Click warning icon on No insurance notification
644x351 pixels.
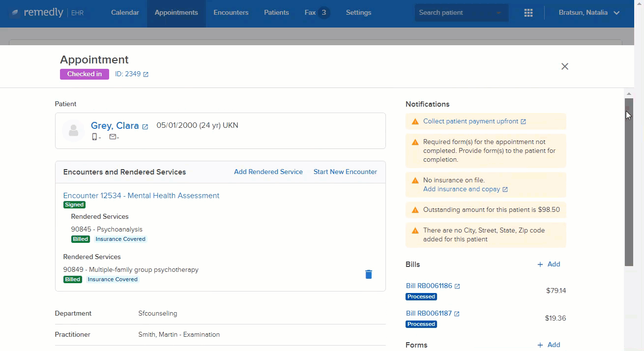pyautogui.click(x=415, y=180)
